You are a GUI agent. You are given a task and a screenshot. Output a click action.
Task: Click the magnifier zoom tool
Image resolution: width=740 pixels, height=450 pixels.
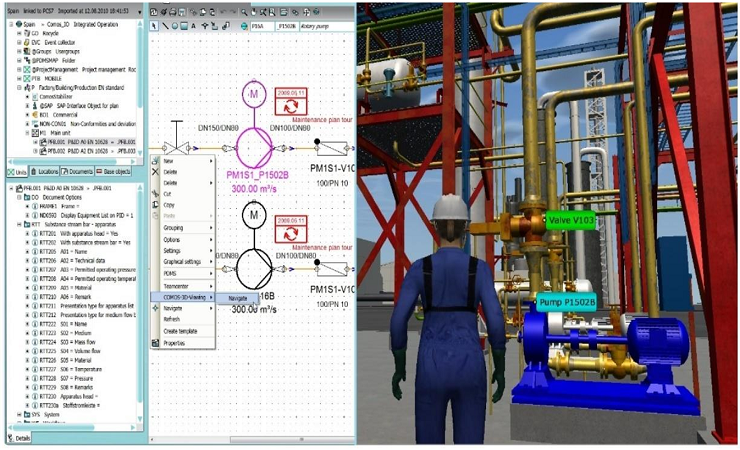pos(244,12)
